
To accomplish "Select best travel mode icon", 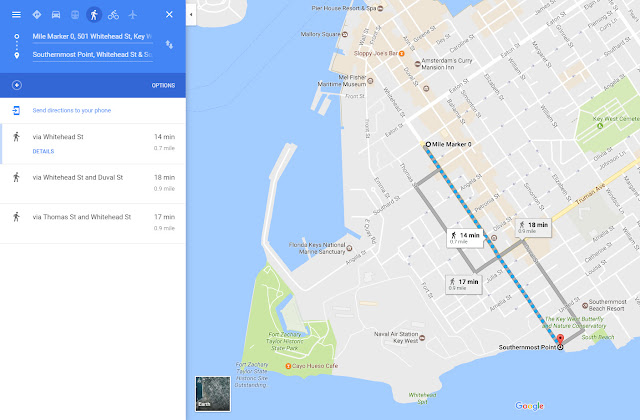I will pyautogui.click(x=37, y=15).
